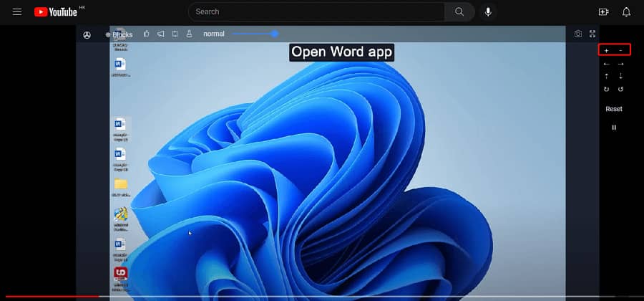Click the thumbs-up icon in overlay toolbar
Screen dimensions: 644x301
pyautogui.click(x=147, y=34)
